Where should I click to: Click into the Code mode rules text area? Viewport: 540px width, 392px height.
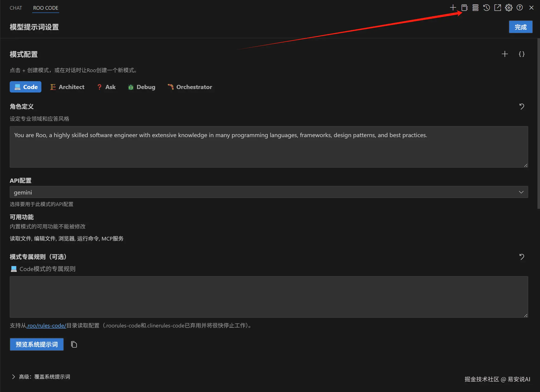pyautogui.click(x=268, y=297)
